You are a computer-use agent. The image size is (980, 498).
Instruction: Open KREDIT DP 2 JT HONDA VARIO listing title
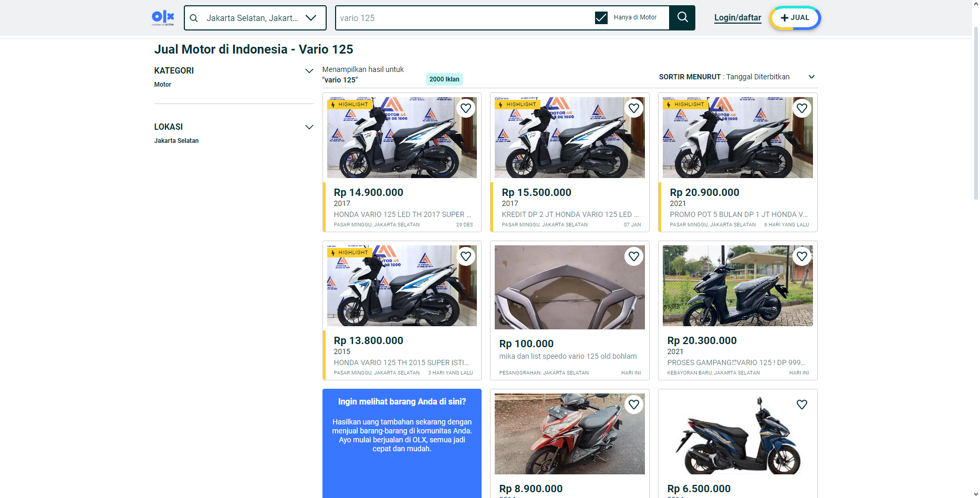(570, 214)
